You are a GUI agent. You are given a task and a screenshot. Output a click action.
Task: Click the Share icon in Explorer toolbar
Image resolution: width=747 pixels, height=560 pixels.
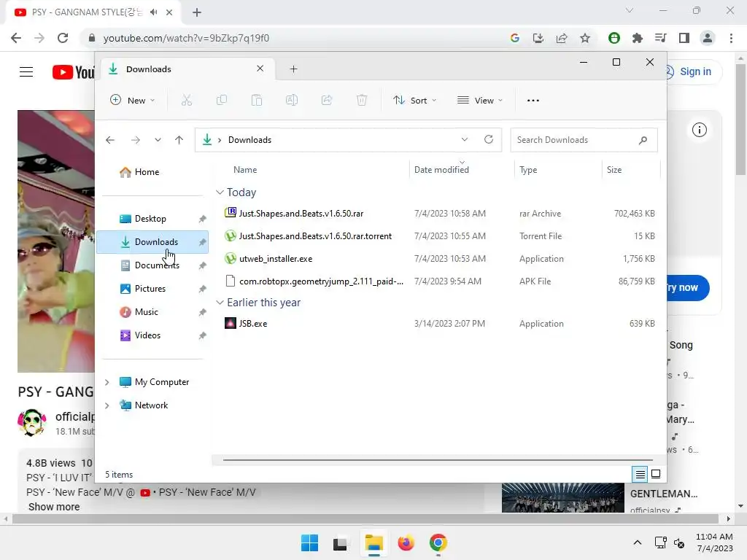[x=327, y=100]
